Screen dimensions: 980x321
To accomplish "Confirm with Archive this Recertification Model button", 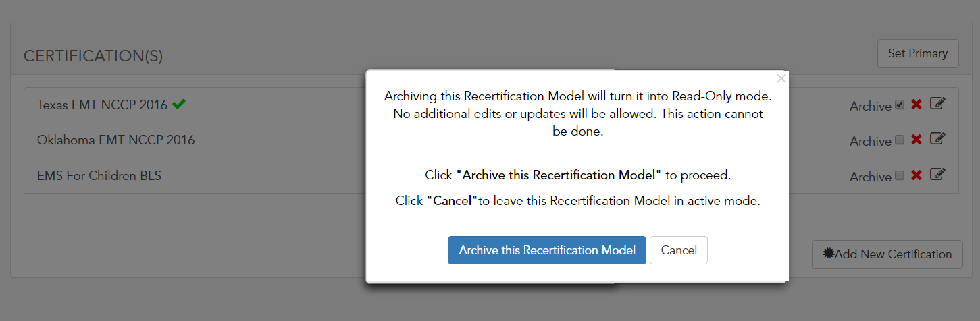I will [x=547, y=250].
